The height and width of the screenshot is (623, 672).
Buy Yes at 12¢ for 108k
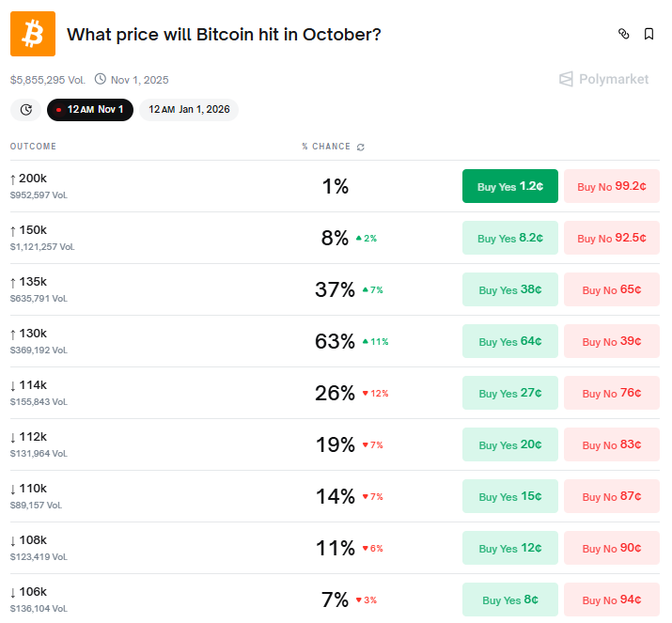point(509,548)
